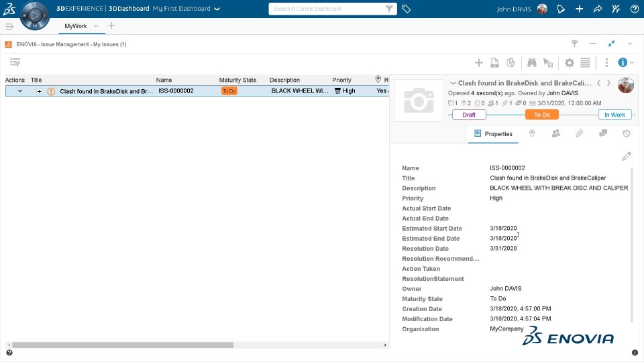Image resolution: width=644 pixels, height=362 pixels.
Task: Expand issue header chevron in details panel
Action: [x=453, y=83]
